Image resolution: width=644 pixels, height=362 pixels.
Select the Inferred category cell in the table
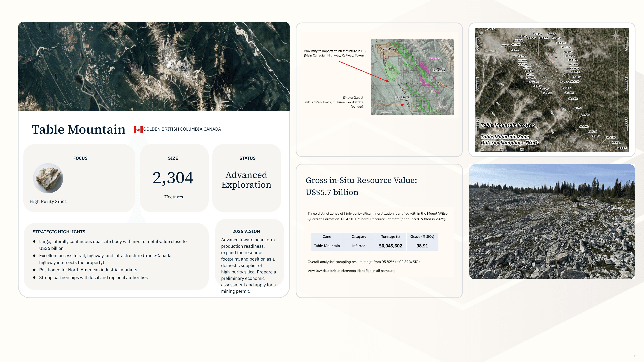click(358, 246)
